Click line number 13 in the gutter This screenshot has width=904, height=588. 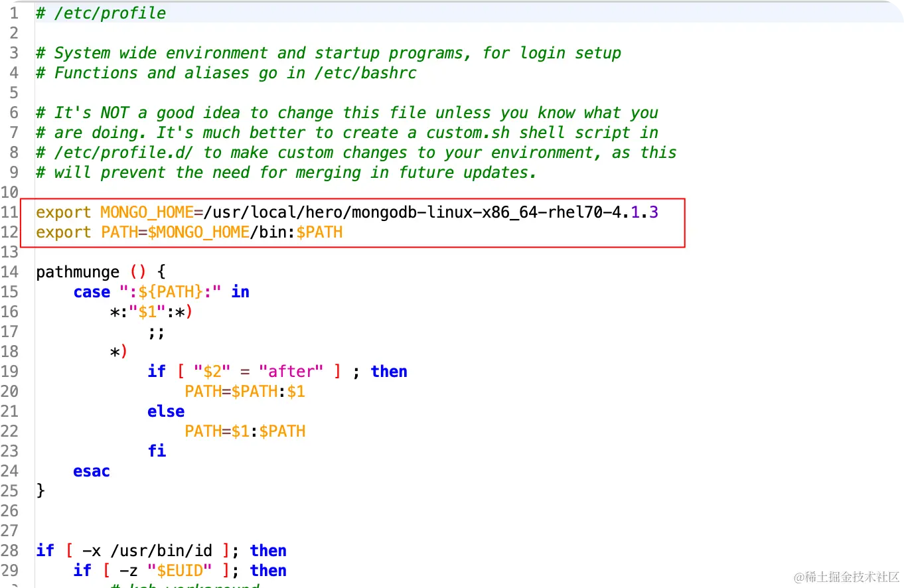point(10,252)
